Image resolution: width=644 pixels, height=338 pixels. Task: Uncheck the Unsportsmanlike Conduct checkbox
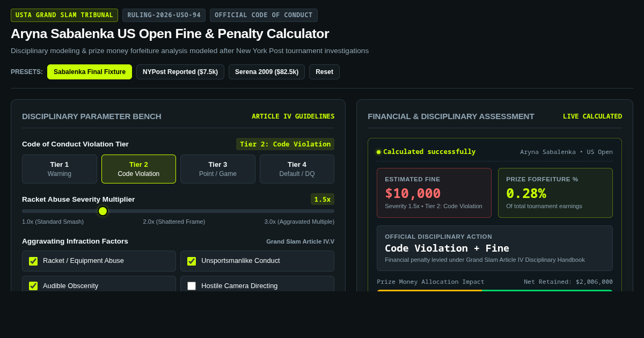pos(192,261)
